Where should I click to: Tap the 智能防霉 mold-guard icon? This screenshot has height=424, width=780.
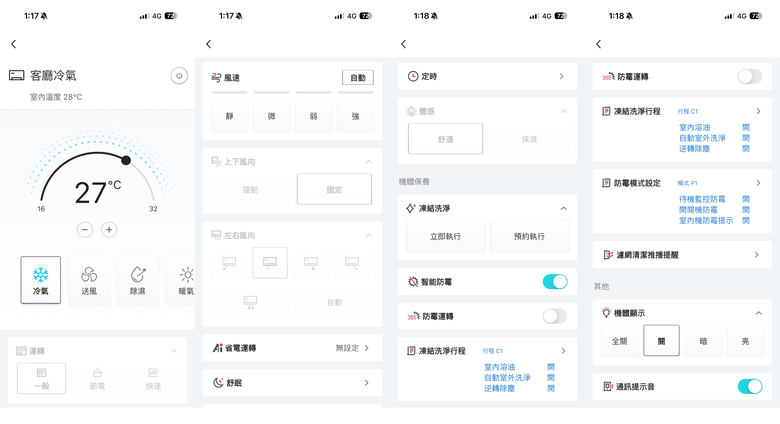(413, 282)
